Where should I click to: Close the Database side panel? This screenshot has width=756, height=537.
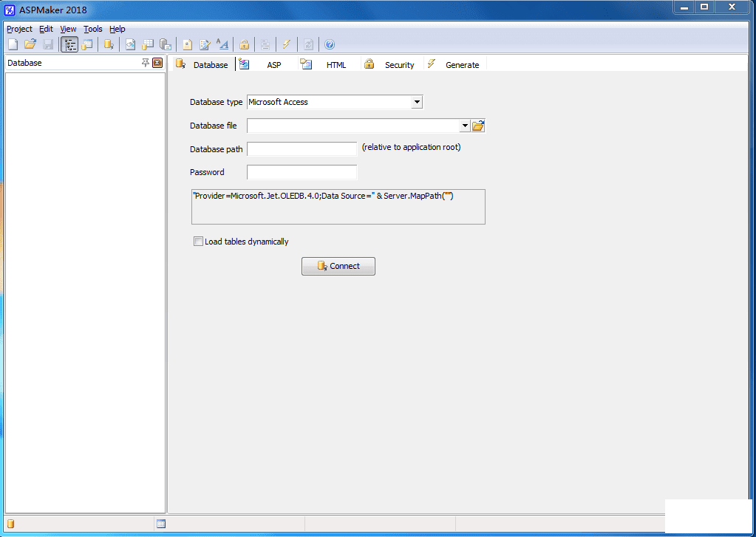click(157, 63)
